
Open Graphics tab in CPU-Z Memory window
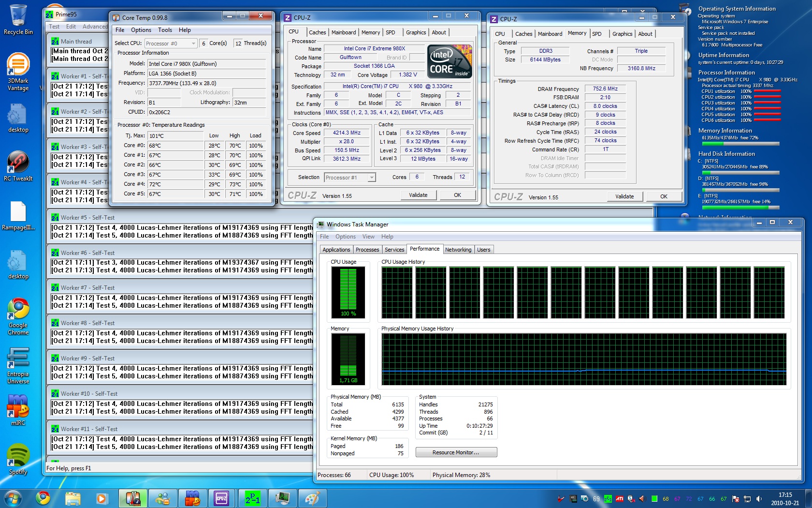(622, 34)
